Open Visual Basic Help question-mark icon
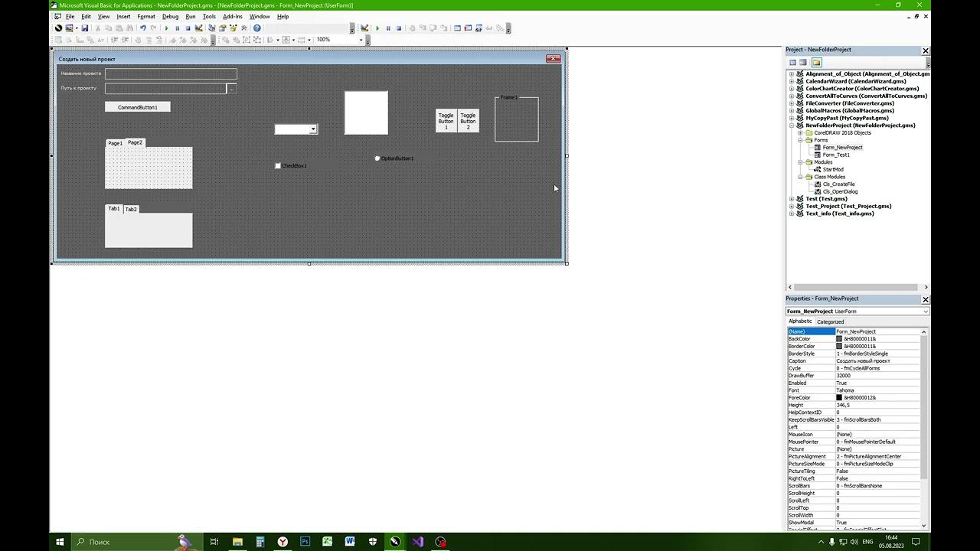 click(257, 28)
